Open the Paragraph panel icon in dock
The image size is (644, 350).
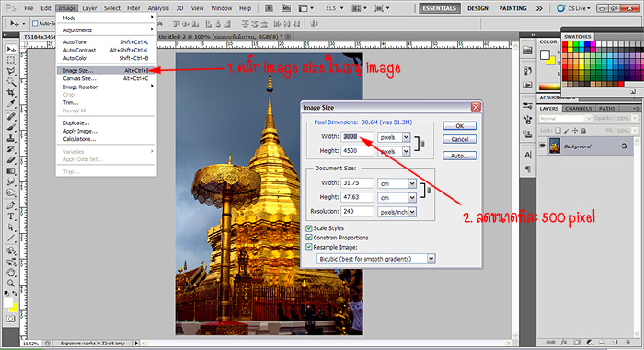point(528,169)
